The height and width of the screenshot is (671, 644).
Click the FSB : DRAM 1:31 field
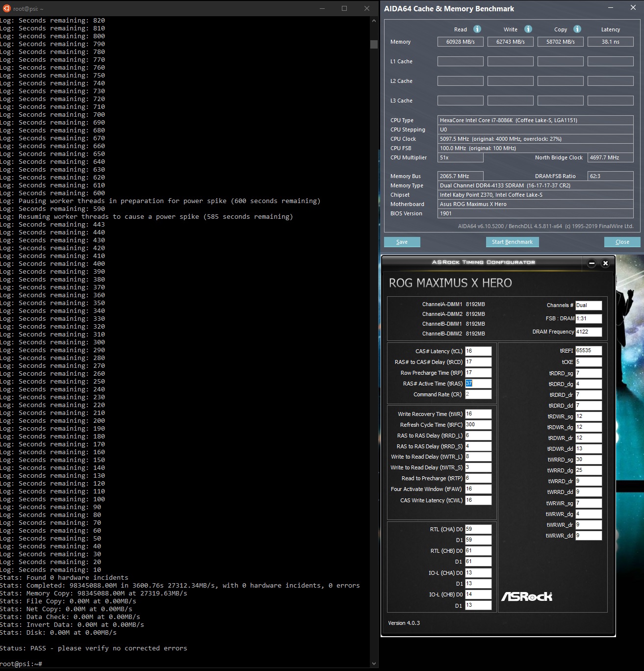click(x=589, y=318)
